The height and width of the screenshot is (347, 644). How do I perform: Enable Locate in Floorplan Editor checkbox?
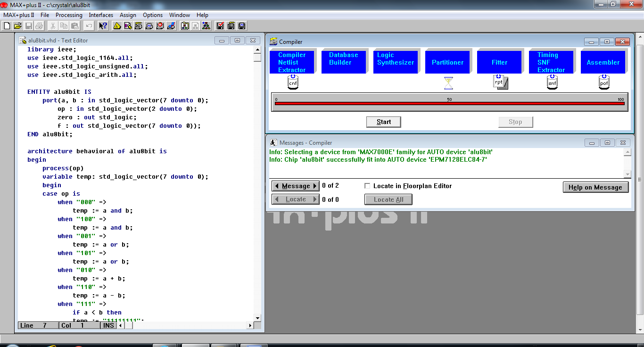tap(368, 186)
